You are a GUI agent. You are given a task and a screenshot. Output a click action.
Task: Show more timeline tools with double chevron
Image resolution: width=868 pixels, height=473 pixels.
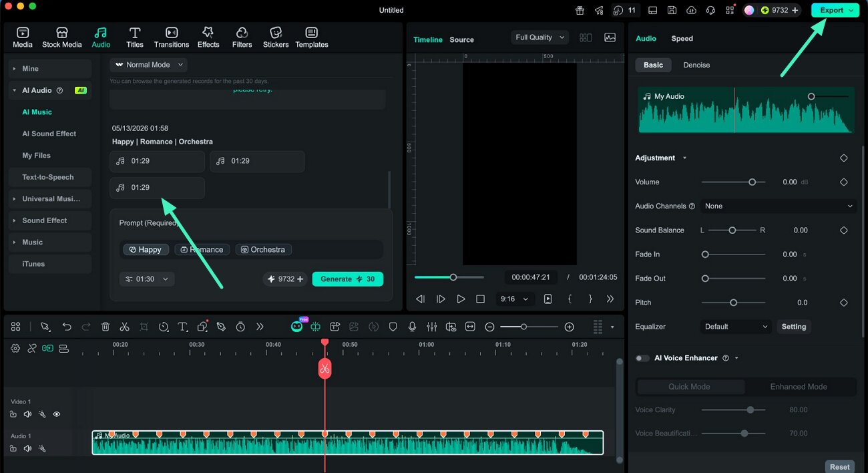click(260, 327)
